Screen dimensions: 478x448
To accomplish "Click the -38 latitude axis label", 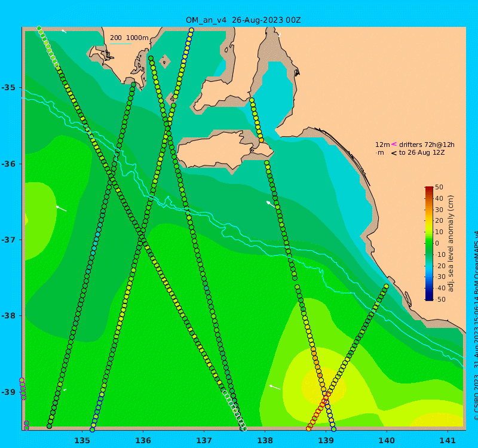I will [x=8, y=315].
